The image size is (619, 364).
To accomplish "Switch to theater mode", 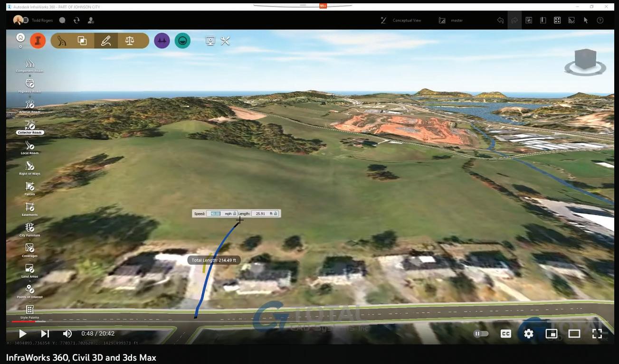I will tap(574, 334).
